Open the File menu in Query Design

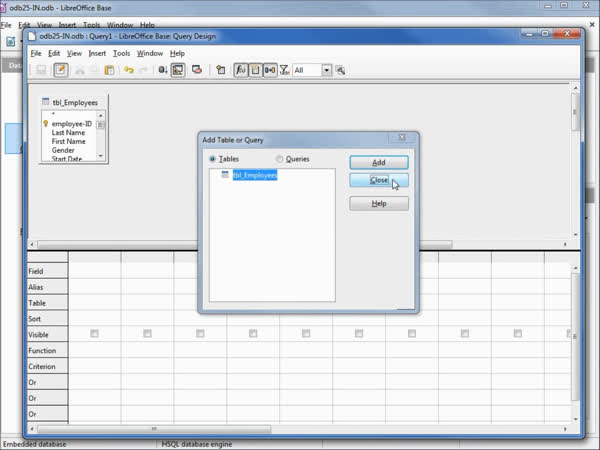[36, 53]
